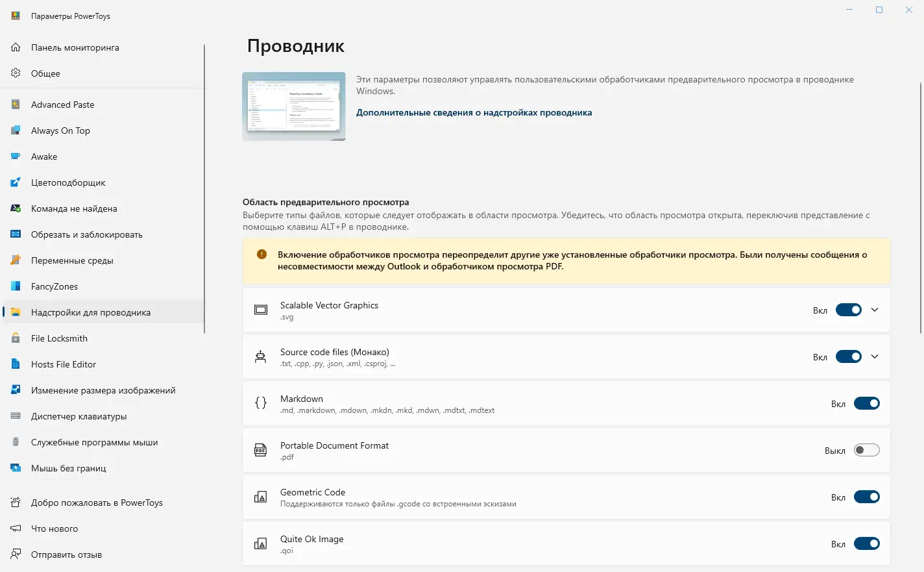Click the Always On Top icon
This screenshot has height=572, width=924.
click(x=16, y=131)
